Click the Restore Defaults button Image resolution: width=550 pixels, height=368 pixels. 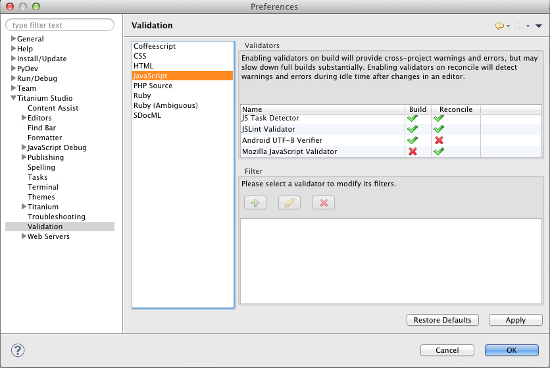(442, 320)
